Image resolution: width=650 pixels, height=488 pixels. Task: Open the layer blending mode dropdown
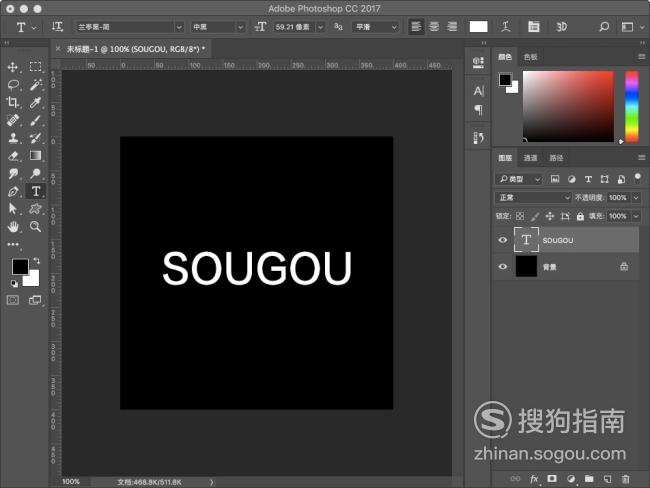(x=533, y=198)
